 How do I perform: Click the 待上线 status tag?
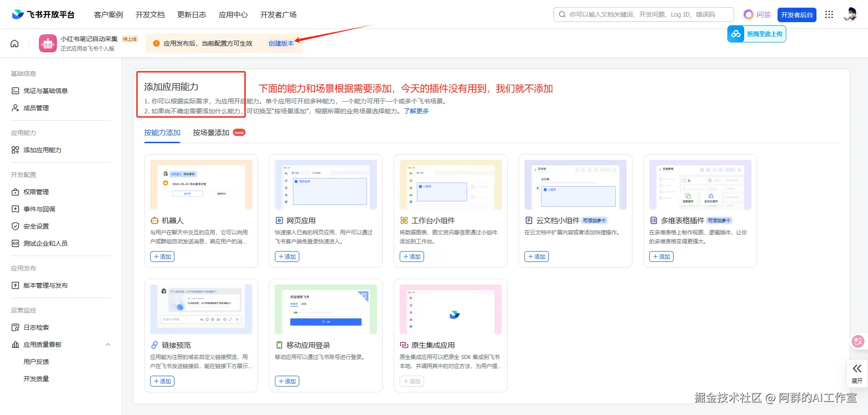(x=130, y=39)
